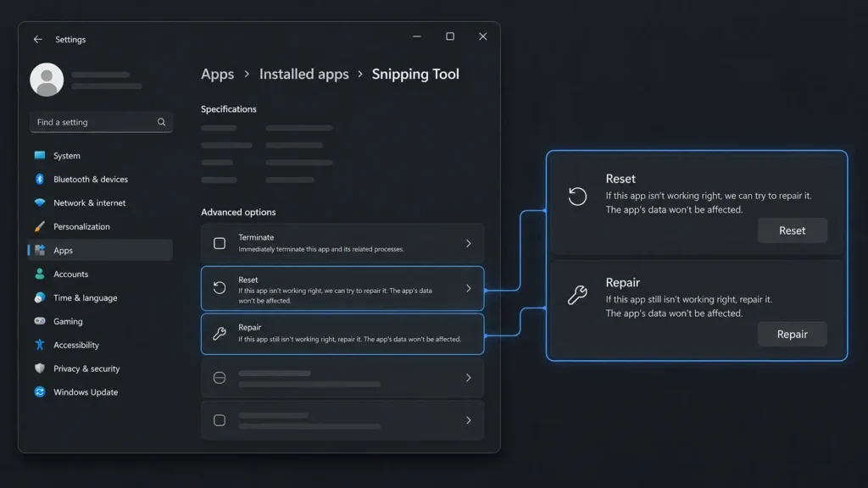This screenshot has width=868, height=488.
Task: Close the Settings window
Action: [x=482, y=36]
